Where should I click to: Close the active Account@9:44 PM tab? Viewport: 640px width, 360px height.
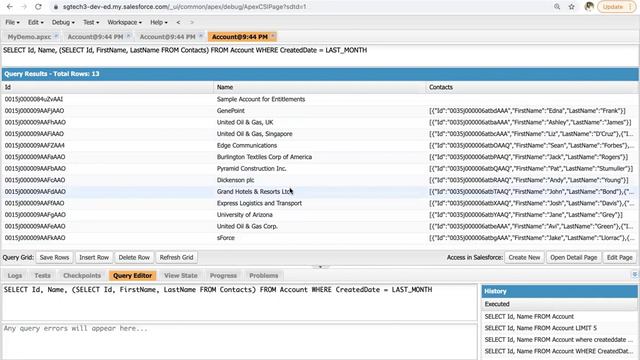pyautogui.click(x=273, y=36)
